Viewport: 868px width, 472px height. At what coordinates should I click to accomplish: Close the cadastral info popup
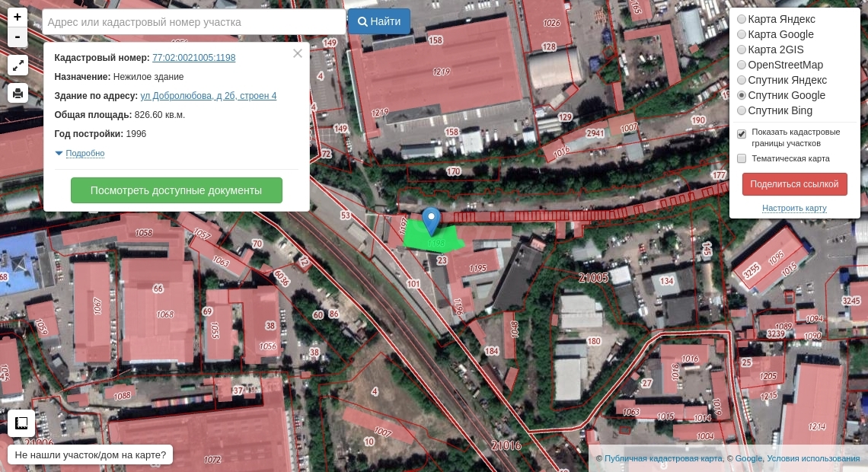point(297,54)
